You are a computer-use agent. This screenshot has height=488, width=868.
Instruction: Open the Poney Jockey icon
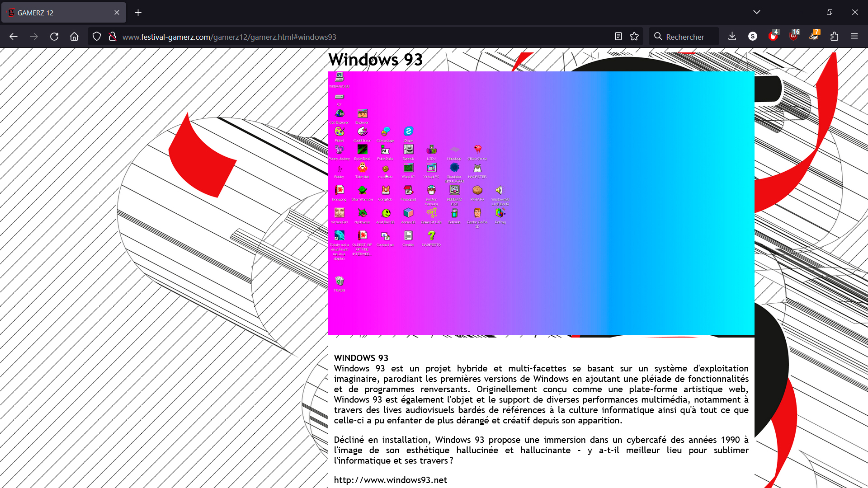pyautogui.click(x=340, y=150)
